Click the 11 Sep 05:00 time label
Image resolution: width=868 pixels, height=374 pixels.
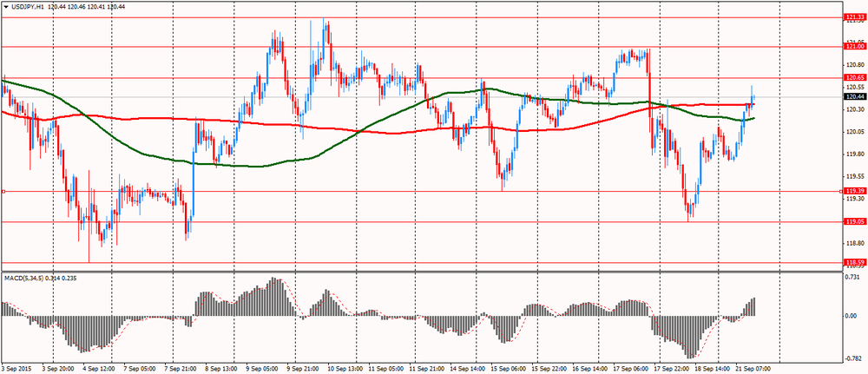(385, 369)
